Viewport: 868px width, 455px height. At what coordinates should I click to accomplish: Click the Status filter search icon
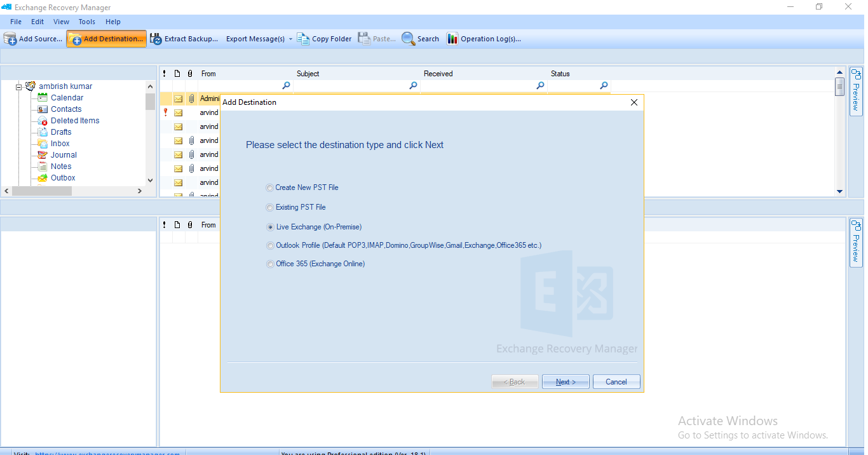pos(604,86)
